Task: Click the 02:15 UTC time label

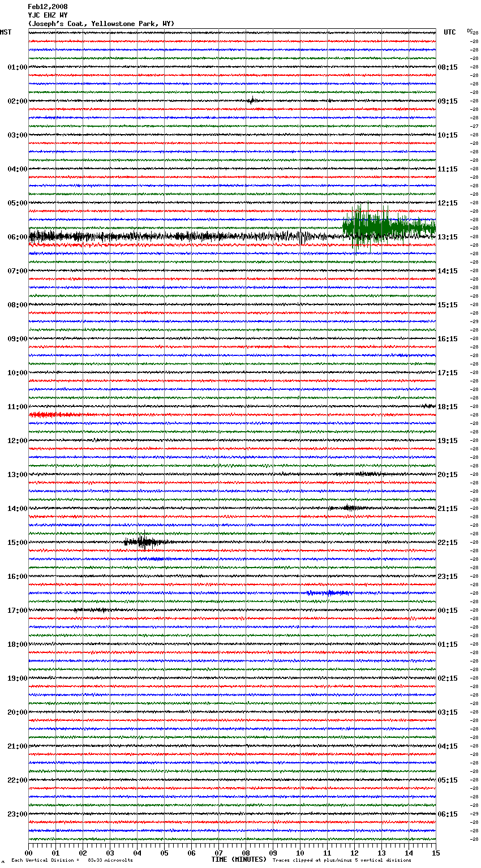Action: click(x=448, y=678)
